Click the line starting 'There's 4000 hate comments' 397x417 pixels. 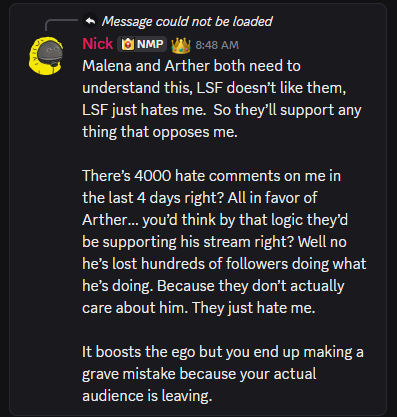[211, 176]
